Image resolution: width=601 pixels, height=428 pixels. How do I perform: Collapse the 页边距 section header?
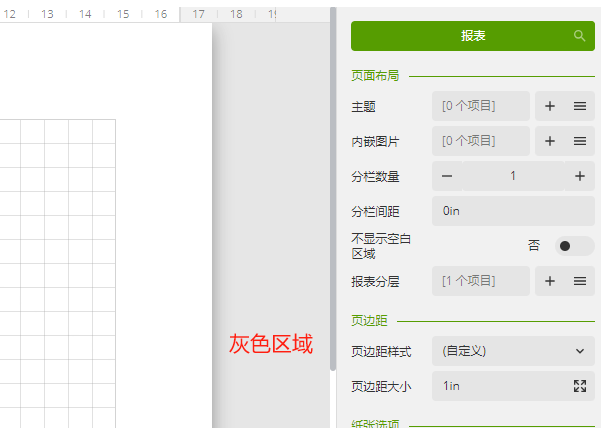point(369,320)
